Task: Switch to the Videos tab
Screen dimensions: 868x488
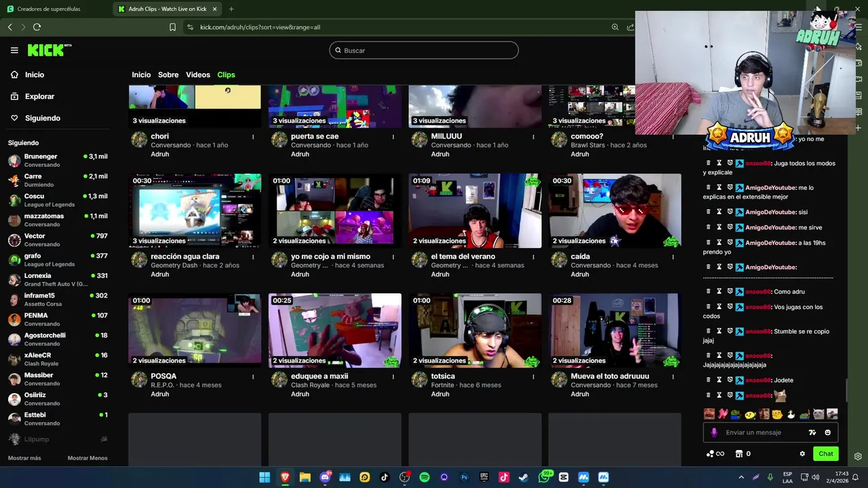Action: point(198,75)
